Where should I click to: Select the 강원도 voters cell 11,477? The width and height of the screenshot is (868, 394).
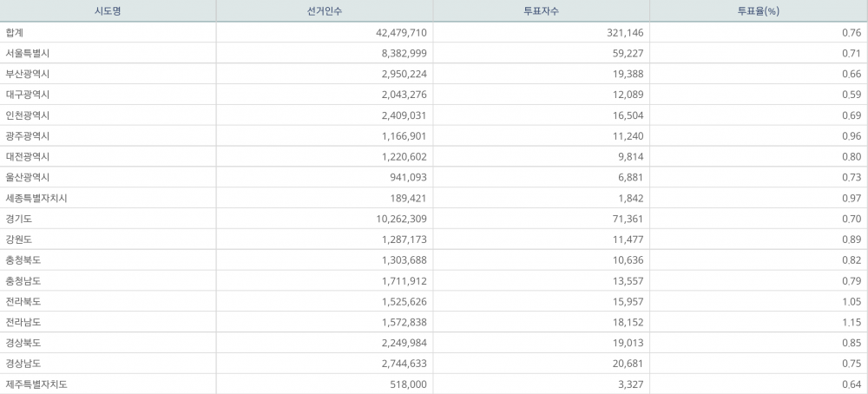coord(626,240)
